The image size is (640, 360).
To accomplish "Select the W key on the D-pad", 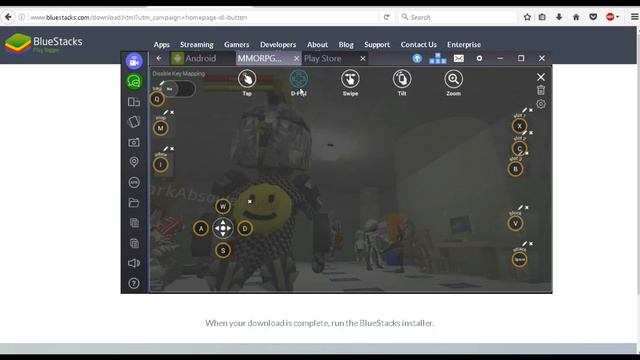I will [x=223, y=206].
